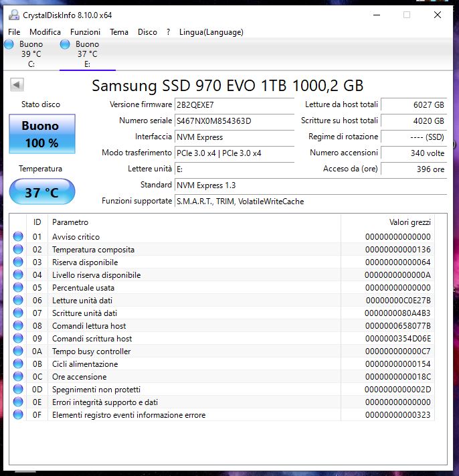Screen dimensions: 459x476
Task: Select the Temperatura composita parameter text
Action: point(93,250)
